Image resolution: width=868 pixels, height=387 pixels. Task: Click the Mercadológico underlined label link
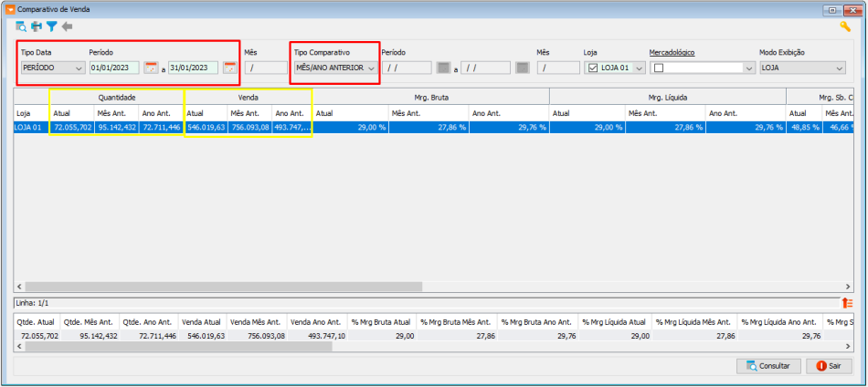click(x=672, y=52)
